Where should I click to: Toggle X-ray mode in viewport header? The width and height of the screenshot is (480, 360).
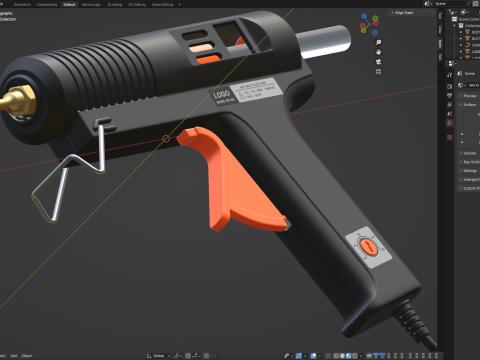328,356
